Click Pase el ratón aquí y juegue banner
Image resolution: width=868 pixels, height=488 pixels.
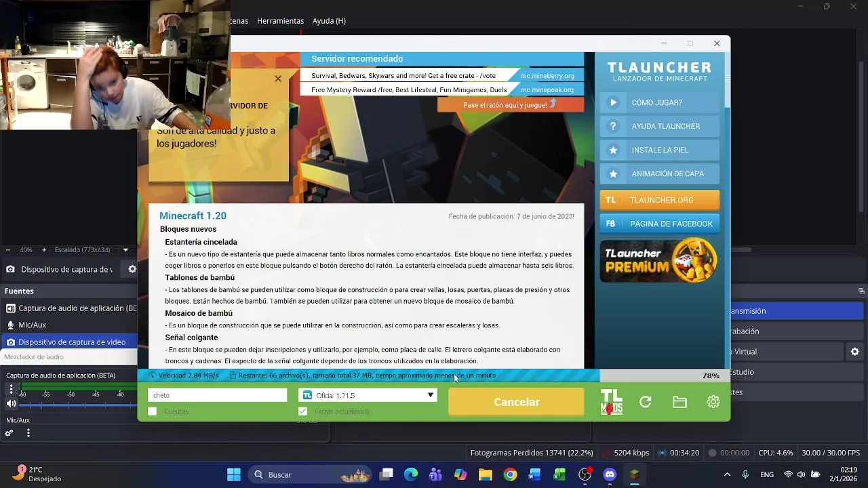tap(510, 105)
